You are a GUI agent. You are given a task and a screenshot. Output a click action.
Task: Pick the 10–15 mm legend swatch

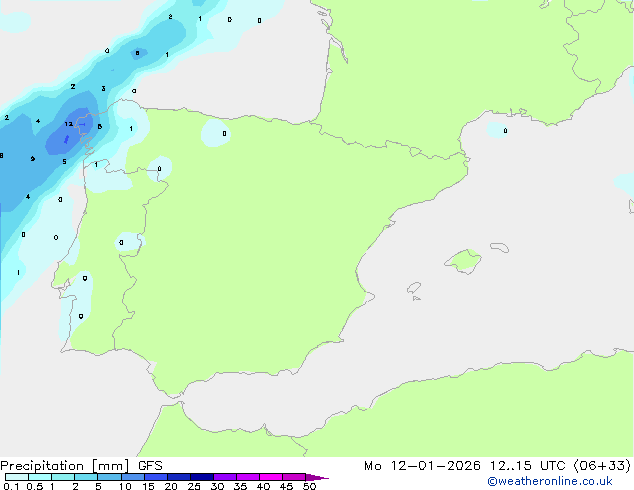click(133, 477)
